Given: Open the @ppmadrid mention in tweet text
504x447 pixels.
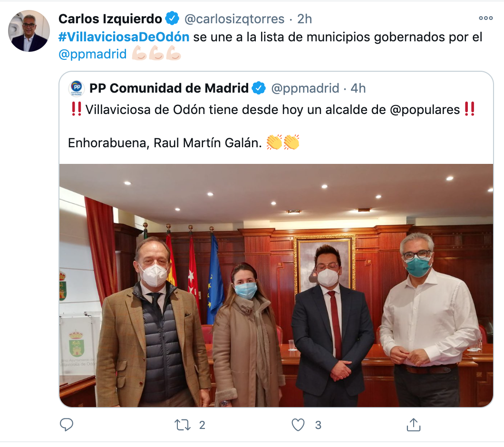Looking at the screenshot, I should click(93, 54).
